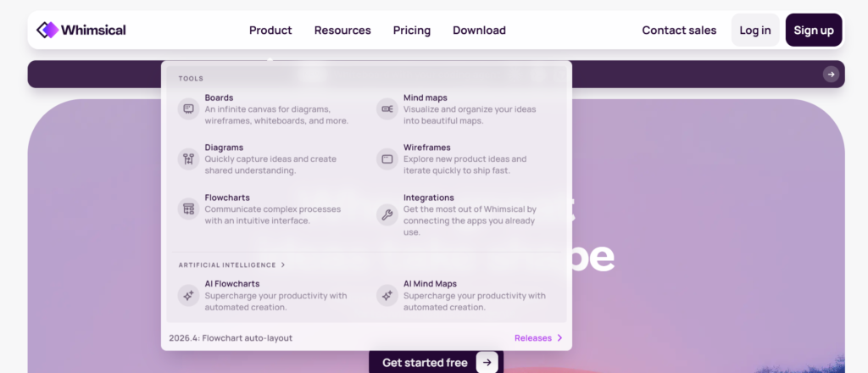
Task: Click Contact sales link
Action: (x=679, y=31)
